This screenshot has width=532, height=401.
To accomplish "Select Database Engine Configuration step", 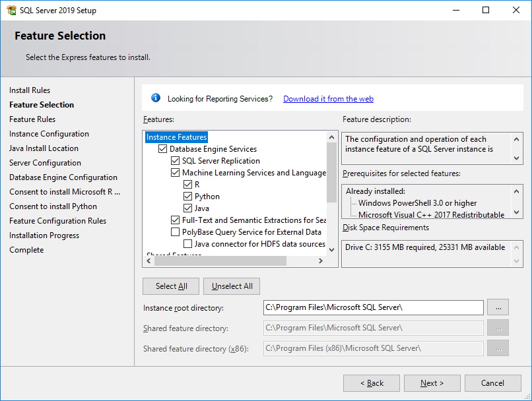I will tap(63, 177).
